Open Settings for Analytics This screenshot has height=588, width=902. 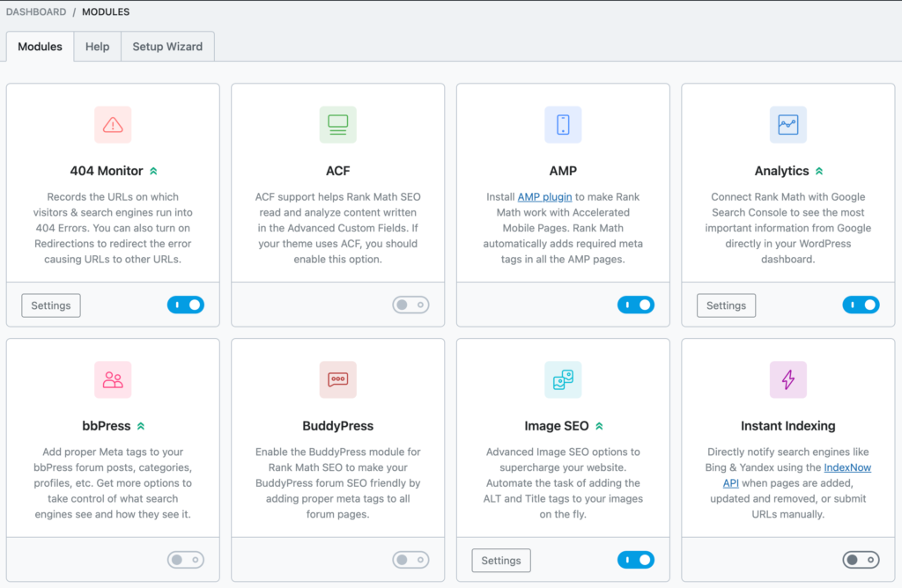coord(726,305)
